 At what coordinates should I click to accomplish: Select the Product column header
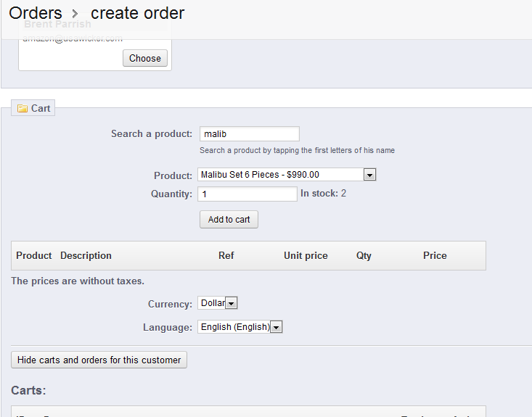(x=34, y=256)
